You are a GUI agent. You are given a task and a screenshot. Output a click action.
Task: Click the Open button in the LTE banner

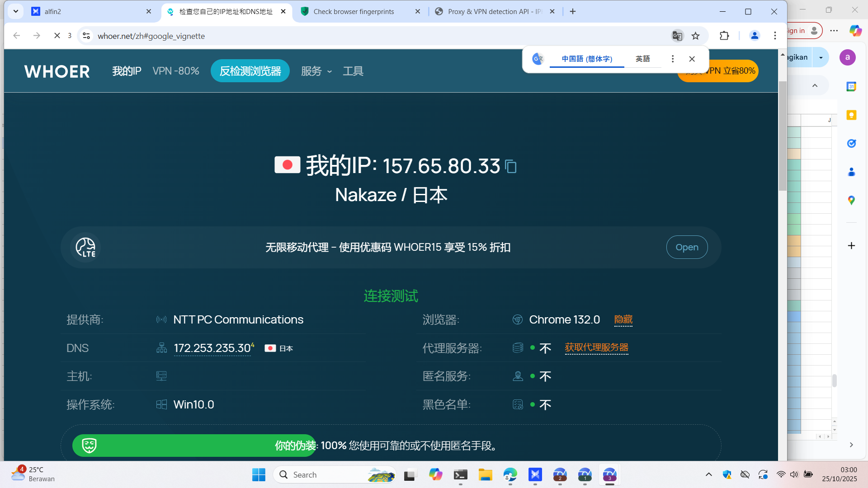(687, 247)
